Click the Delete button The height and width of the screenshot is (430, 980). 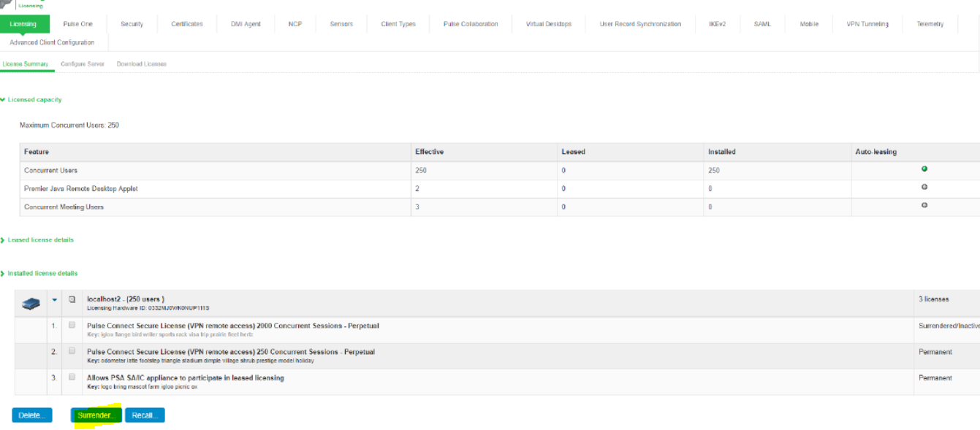click(32, 415)
